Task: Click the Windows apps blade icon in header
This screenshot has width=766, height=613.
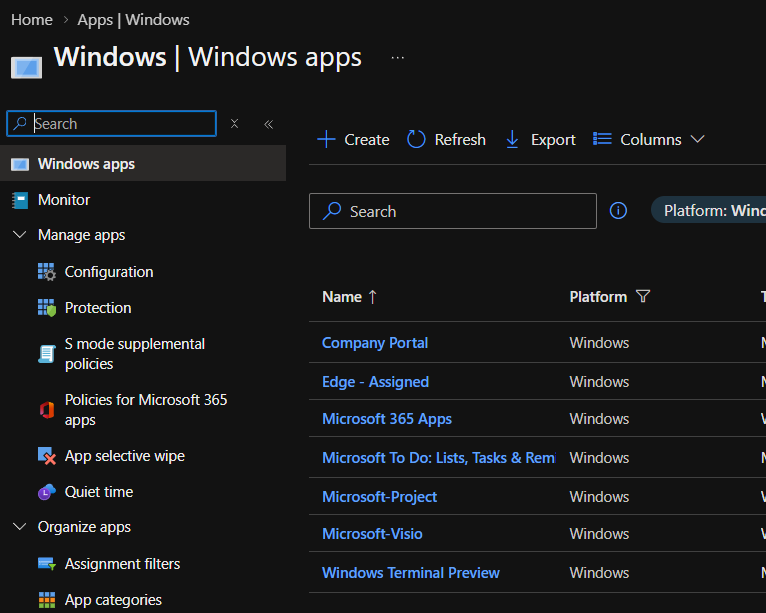Action: pyautogui.click(x=26, y=67)
